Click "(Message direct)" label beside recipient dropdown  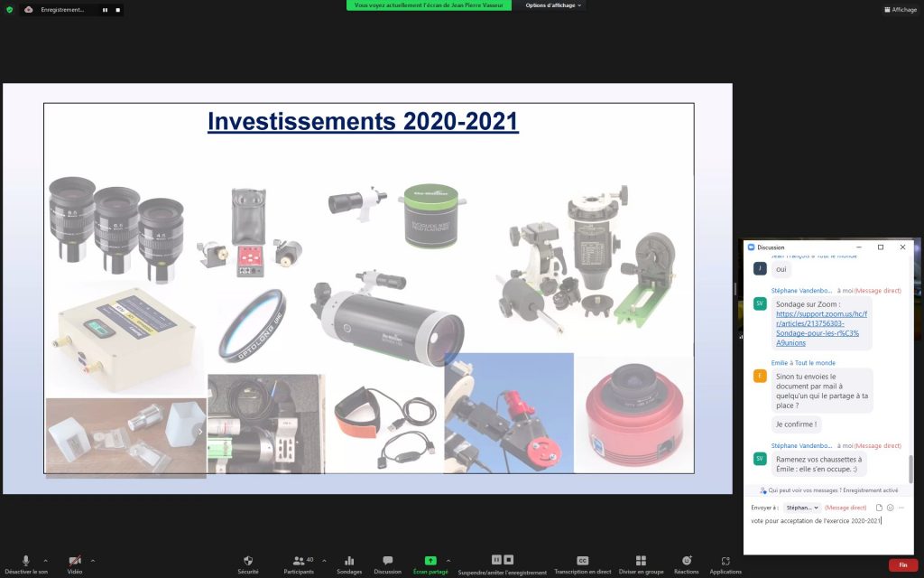[x=845, y=508]
